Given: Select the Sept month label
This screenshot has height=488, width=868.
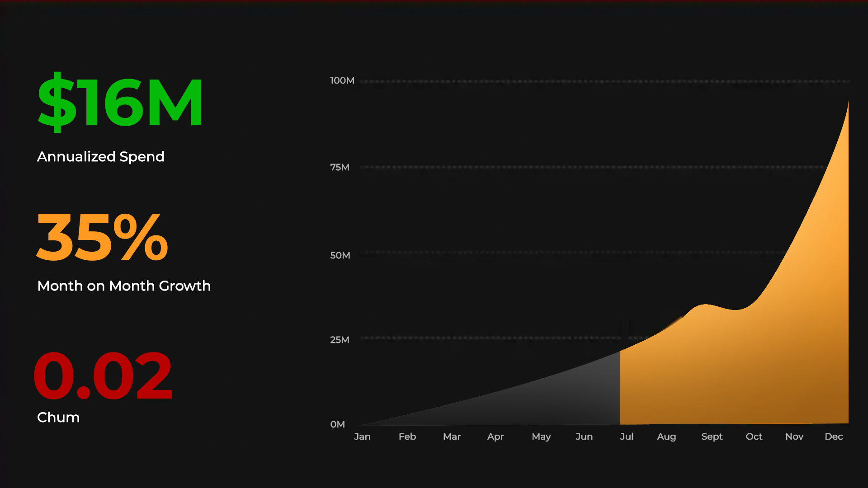Looking at the screenshot, I should pyautogui.click(x=712, y=437).
